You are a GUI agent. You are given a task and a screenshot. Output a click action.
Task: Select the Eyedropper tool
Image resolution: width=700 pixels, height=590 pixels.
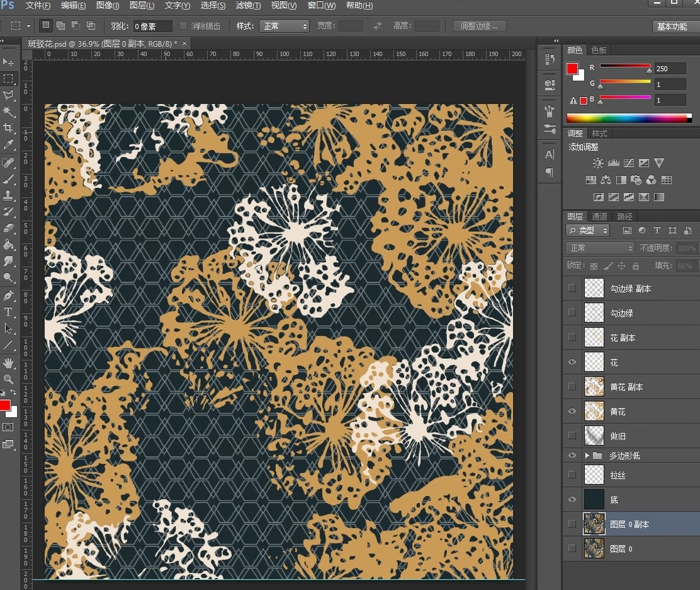click(x=8, y=144)
